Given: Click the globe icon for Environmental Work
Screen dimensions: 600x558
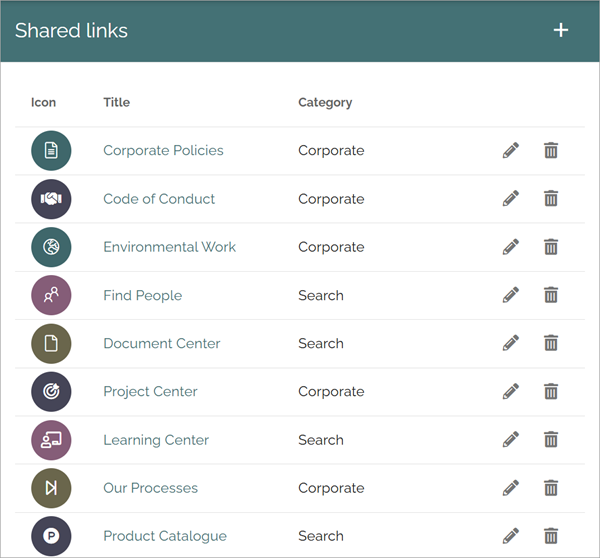Looking at the screenshot, I should (51, 247).
